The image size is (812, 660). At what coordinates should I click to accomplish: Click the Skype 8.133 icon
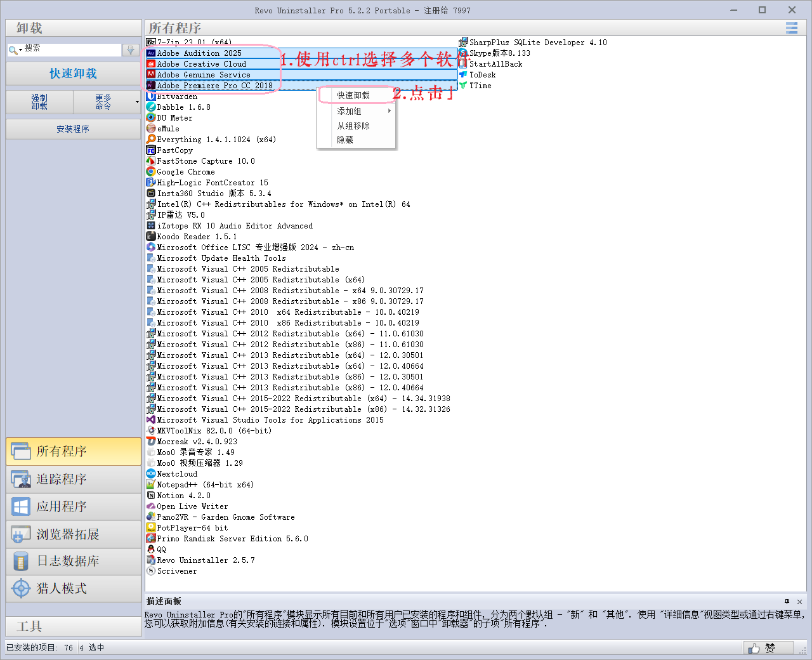point(463,53)
